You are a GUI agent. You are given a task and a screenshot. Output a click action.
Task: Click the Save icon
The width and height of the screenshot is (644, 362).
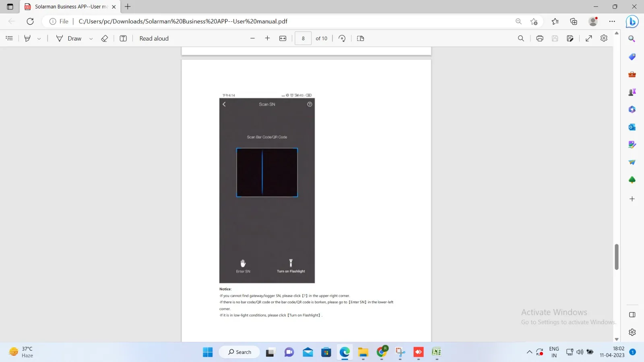point(555,38)
